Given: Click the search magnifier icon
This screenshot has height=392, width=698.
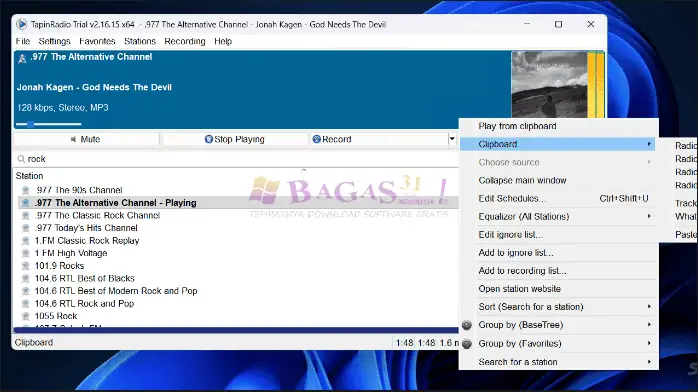Looking at the screenshot, I should (21, 159).
